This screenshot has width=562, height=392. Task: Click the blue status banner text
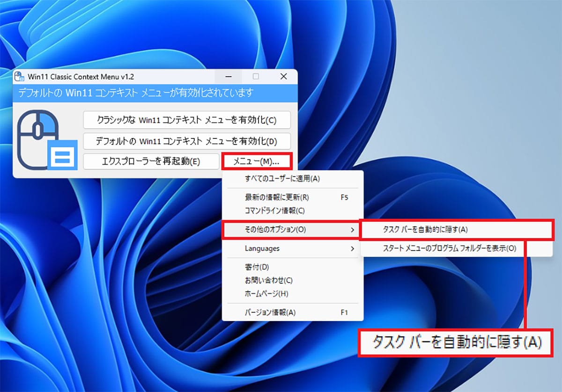point(136,93)
